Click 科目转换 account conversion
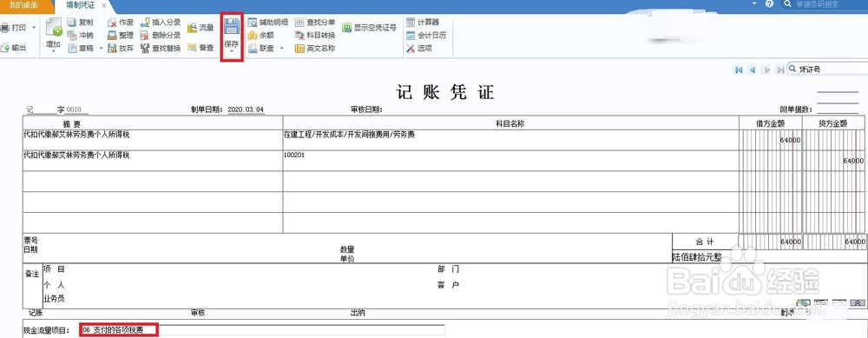This screenshot has width=868, height=338. 315,35
